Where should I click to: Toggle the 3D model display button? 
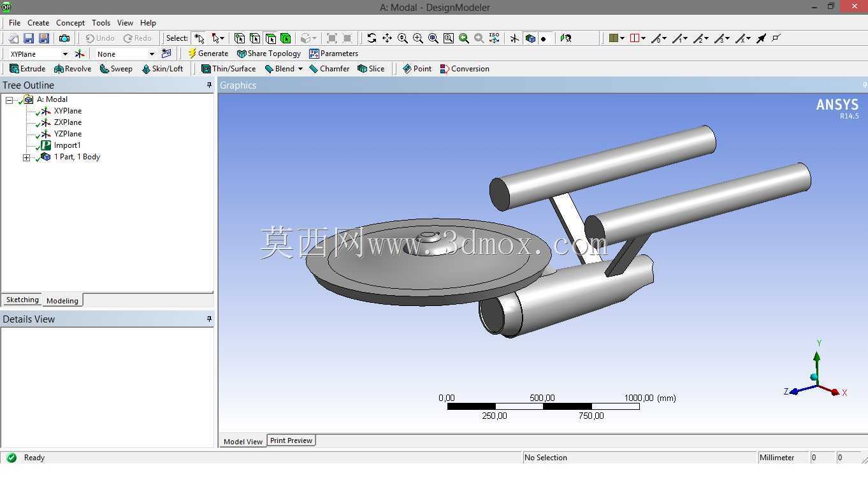(530, 38)
